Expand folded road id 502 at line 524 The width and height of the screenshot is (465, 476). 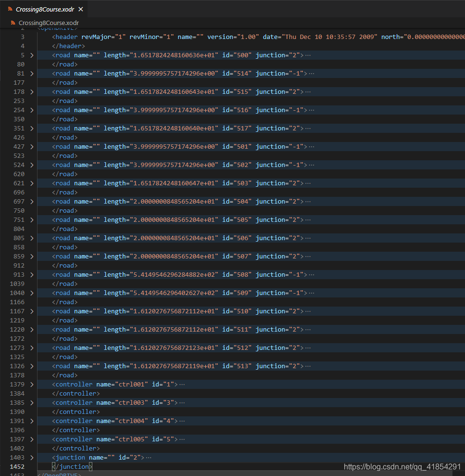tap(32, 165)
